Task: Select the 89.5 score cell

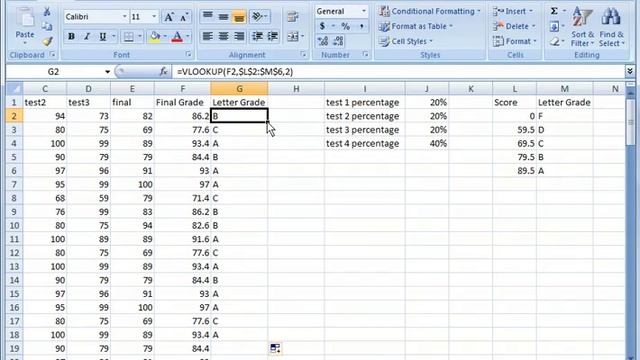Action: 514,171
